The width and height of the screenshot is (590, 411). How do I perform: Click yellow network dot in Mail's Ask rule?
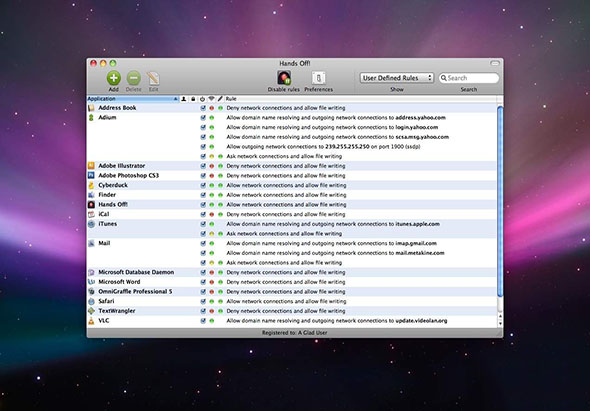[x=211, y=263]
